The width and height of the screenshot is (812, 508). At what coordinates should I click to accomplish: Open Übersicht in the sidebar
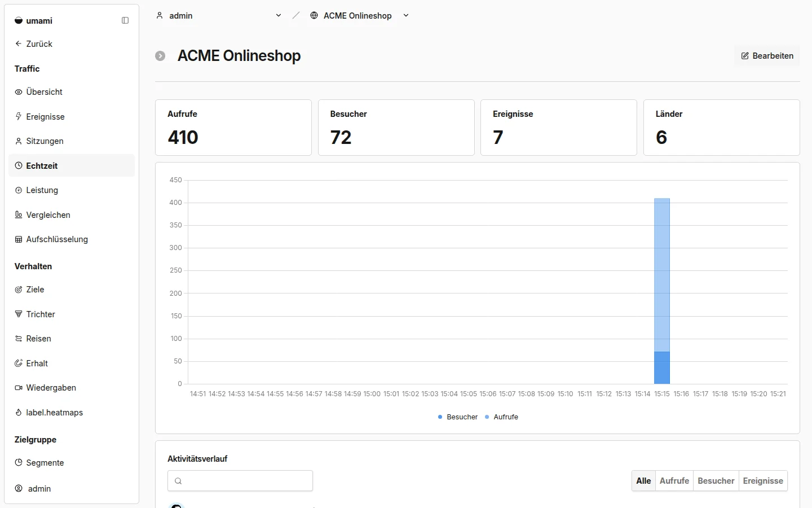click(x=72, y=92)
